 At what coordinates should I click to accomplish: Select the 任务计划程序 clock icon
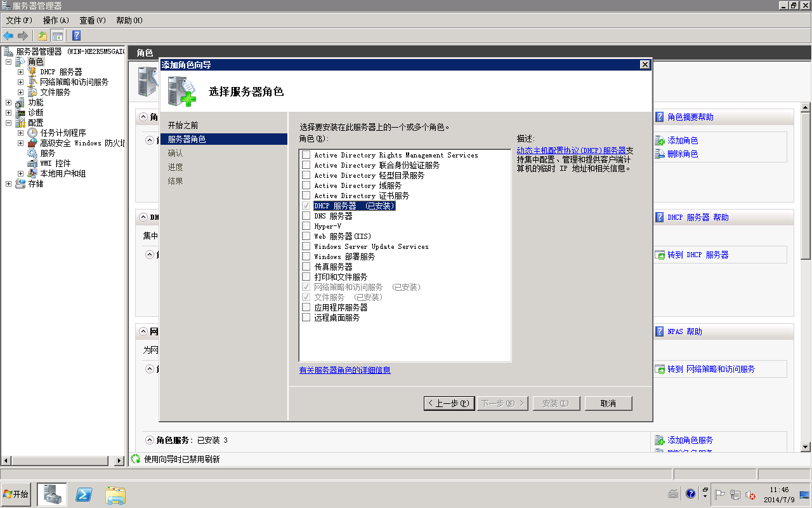[33, 133]
